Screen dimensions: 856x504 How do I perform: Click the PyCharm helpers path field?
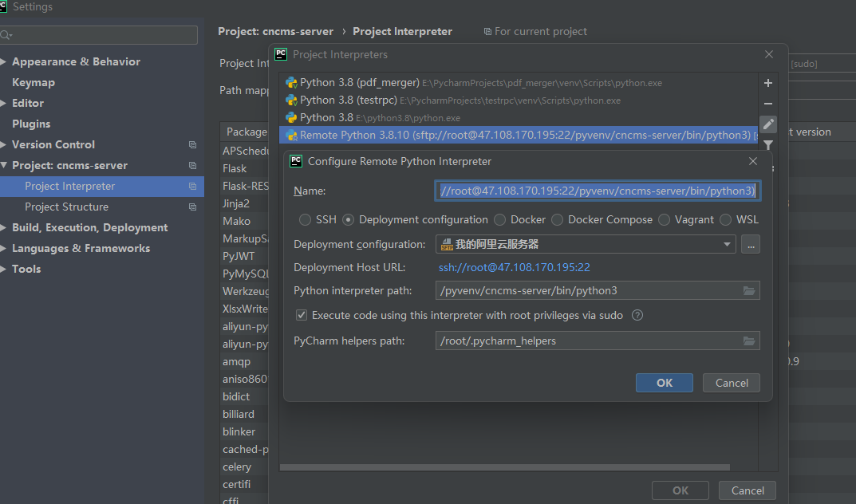589,341
